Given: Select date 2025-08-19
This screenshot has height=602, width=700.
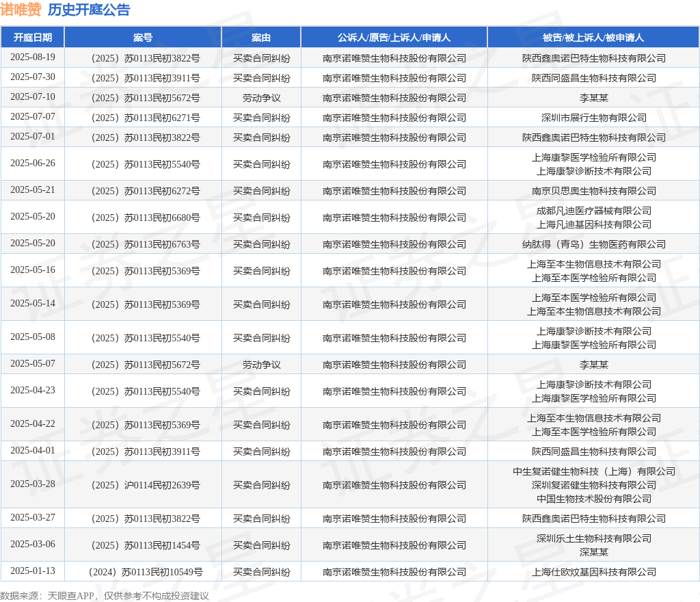Looking at the screenshot, I should (x=33, y=57).
